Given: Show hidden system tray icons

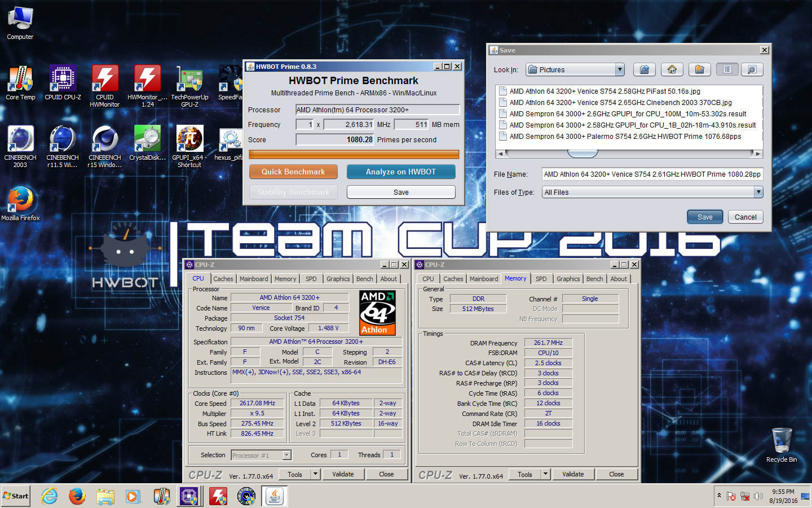Looking at the screenshot, I should [719, 496].
